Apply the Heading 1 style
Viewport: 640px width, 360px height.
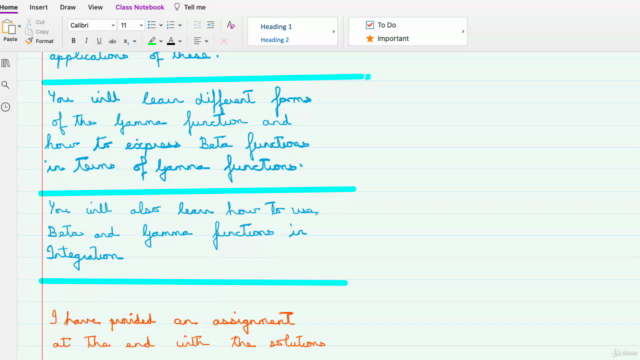pyautogui.click(x=276, y=27)
